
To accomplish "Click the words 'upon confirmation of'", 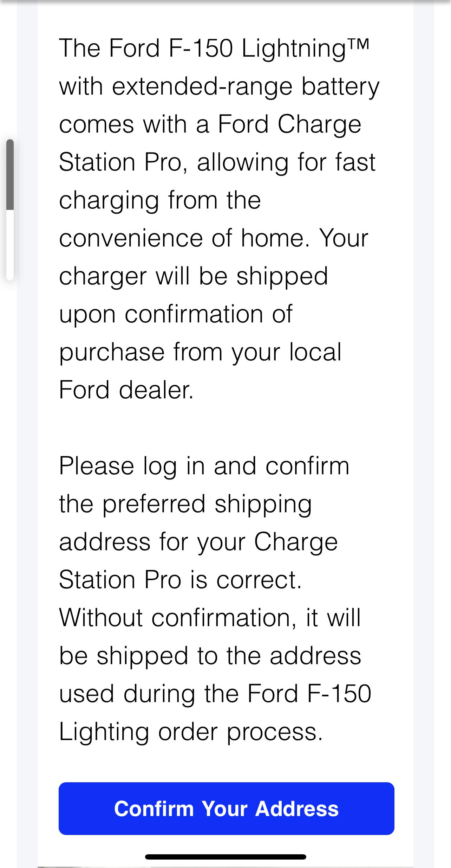I will [x=176, y=314].
